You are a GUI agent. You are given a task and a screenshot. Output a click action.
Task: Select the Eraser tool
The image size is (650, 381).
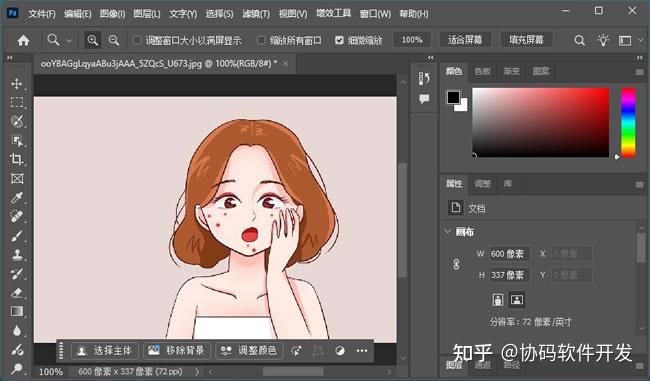(17, 293)
